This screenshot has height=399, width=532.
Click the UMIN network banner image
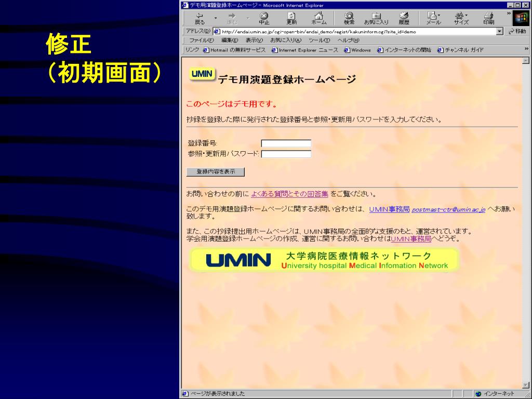[x=324, y=260]
